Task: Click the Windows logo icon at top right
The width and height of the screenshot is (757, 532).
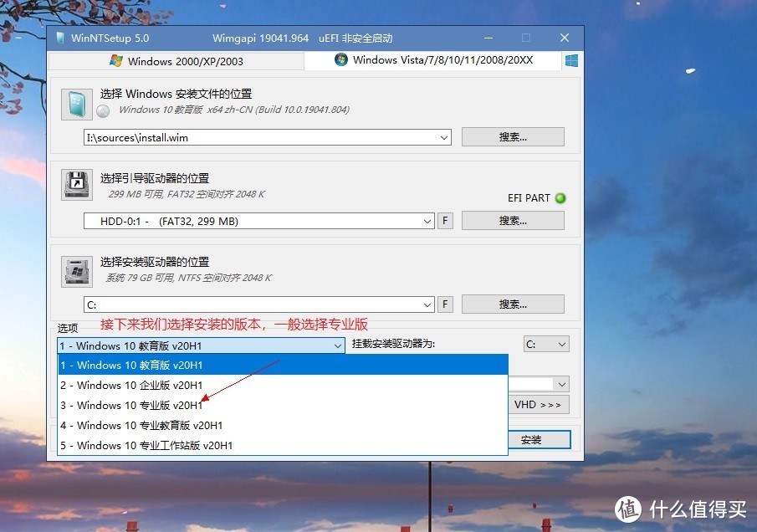Action: (571, 60)
